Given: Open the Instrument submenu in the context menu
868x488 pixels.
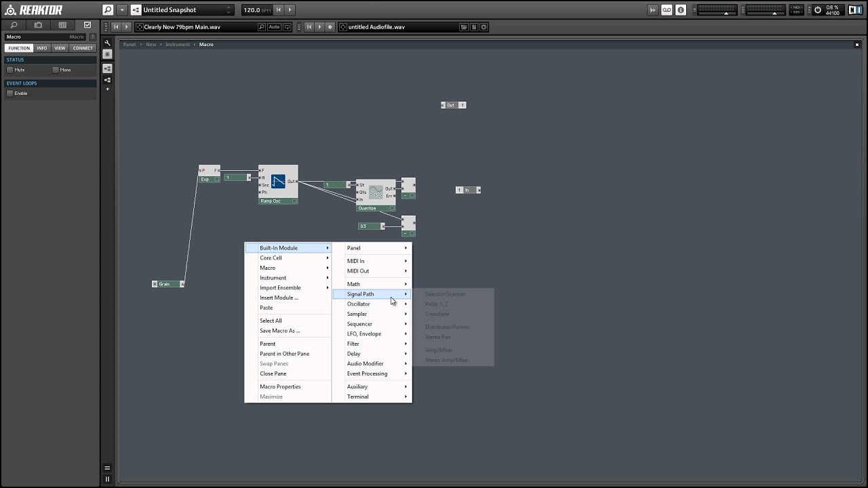Looking at the screenshot, I should click(288, 278).
